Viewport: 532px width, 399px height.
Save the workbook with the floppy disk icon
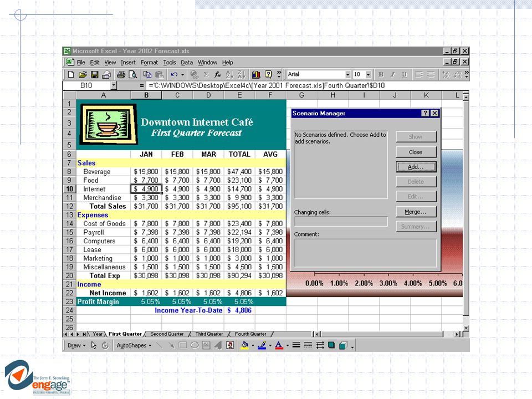point(94,74)
